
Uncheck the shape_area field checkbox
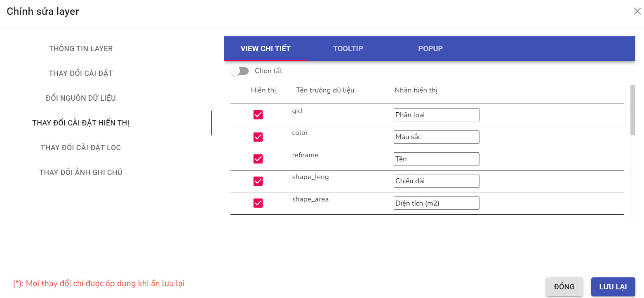click(x=258, y=203)
